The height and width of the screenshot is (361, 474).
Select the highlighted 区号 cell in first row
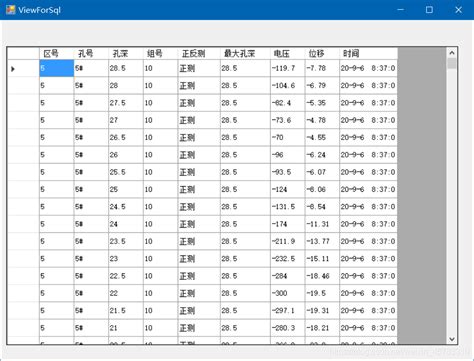(56, 68)
